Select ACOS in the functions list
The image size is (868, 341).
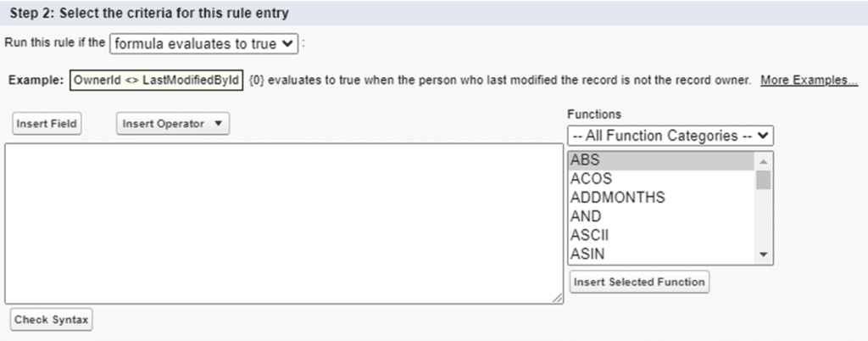click(x=591, y=179)
